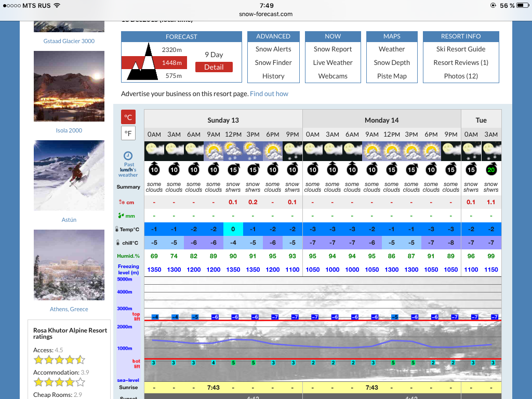The image size is (532, 399).
Task: Open Snow Depth map
Action: [392, 62]
